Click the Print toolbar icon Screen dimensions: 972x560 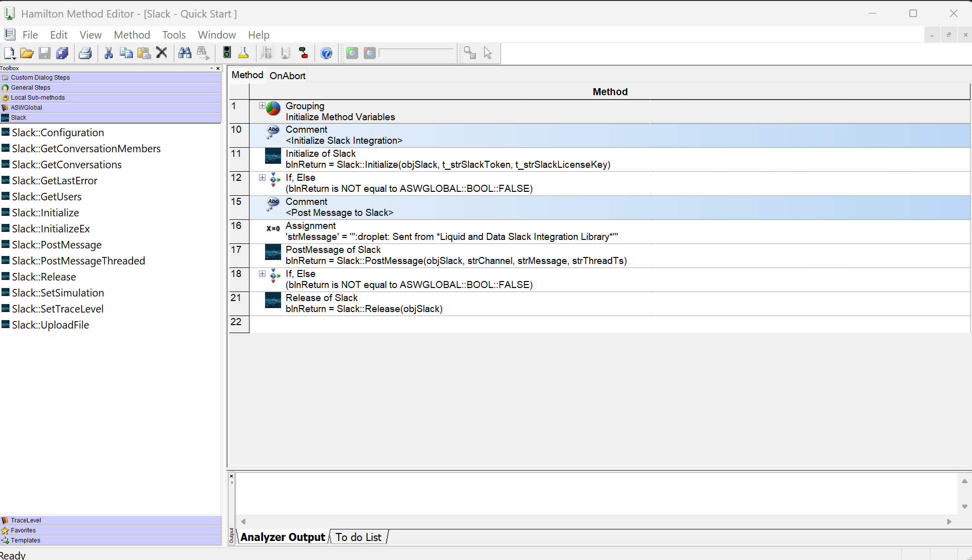85,53
